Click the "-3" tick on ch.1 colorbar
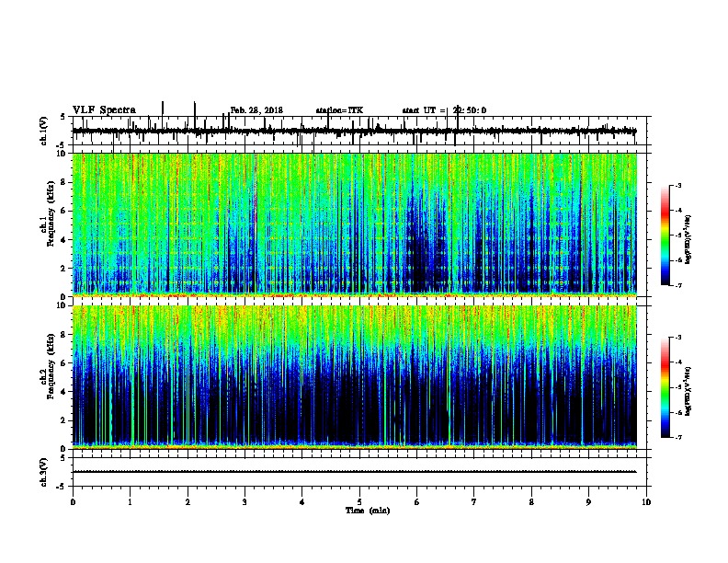728x563 pixels. point(677,185)
